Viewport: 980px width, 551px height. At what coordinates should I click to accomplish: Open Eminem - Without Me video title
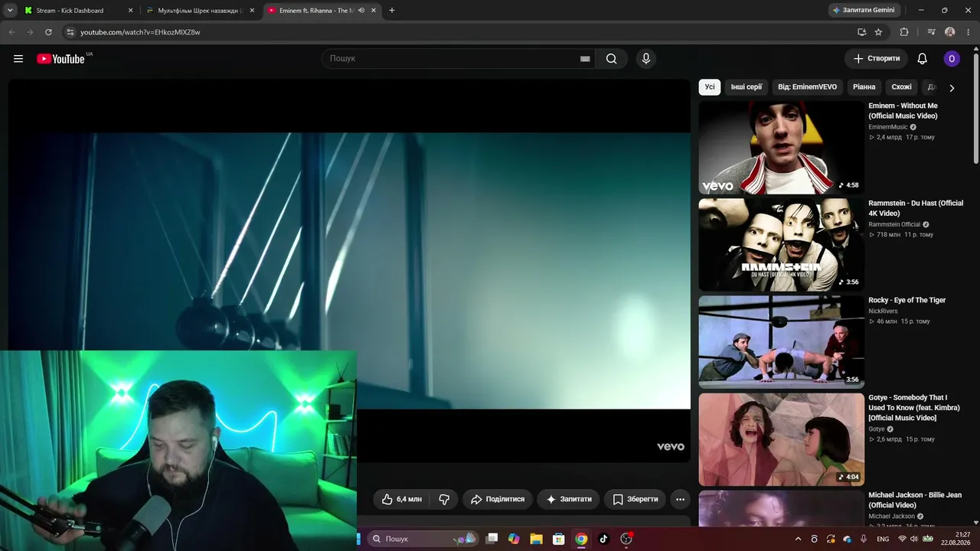pos(903,111)
